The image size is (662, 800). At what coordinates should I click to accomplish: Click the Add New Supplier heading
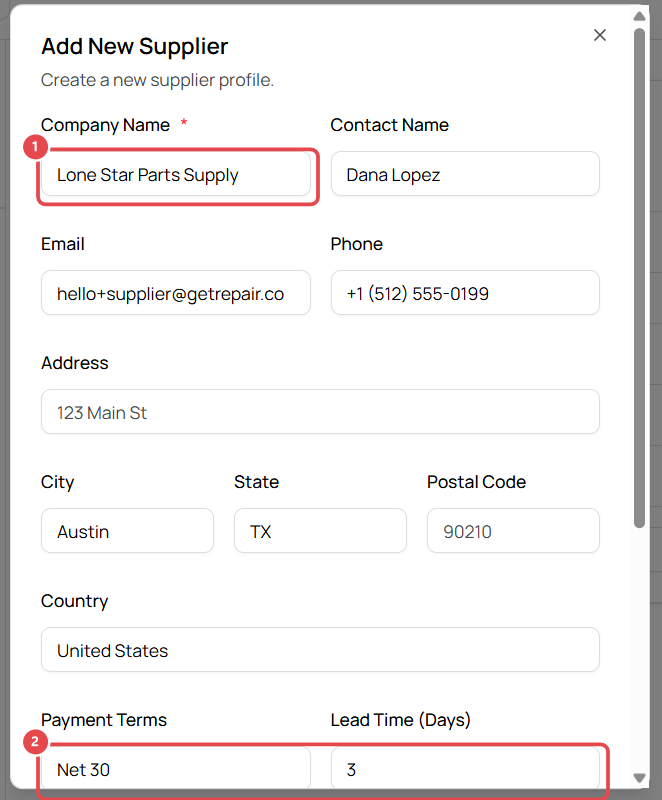click(135, 46)
